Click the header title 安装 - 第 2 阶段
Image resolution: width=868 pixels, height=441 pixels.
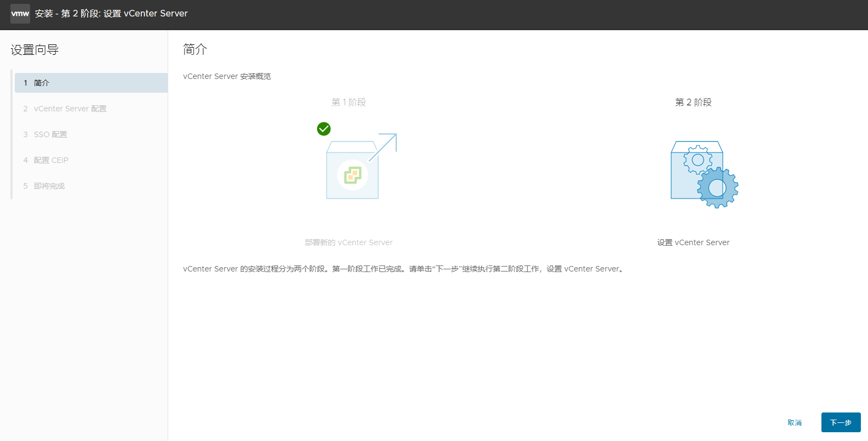(x=111, y=14)
